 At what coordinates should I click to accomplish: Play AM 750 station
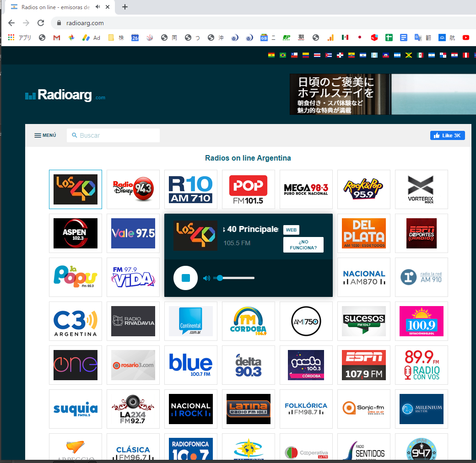coord(306,321)
